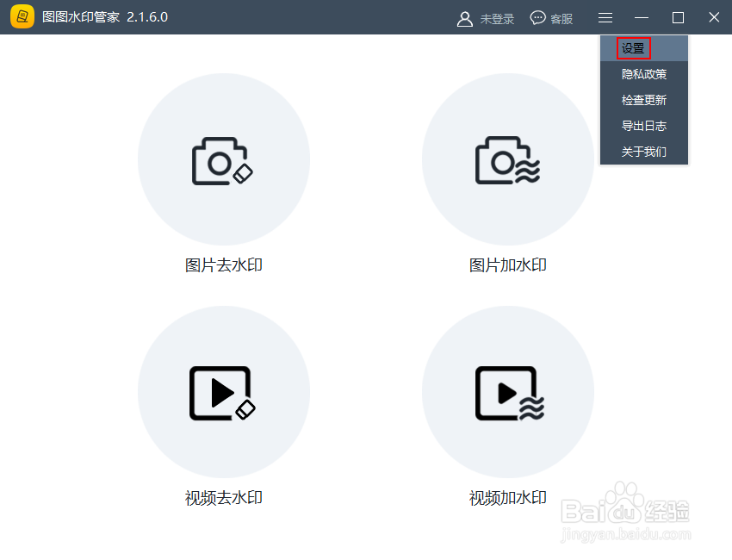
Task: Click the user profile silhouette icon
Action: tap(465, 17)
